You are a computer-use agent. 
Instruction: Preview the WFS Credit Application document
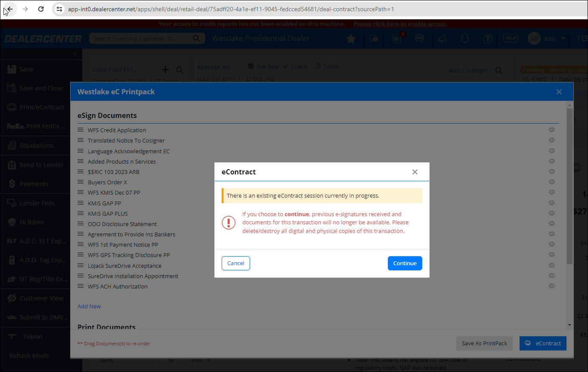552,130
